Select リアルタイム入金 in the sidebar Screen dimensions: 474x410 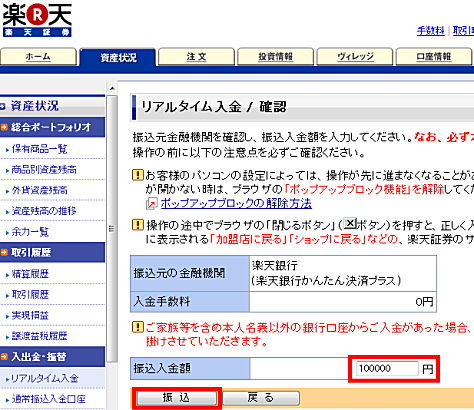click(x=45, y=378)
